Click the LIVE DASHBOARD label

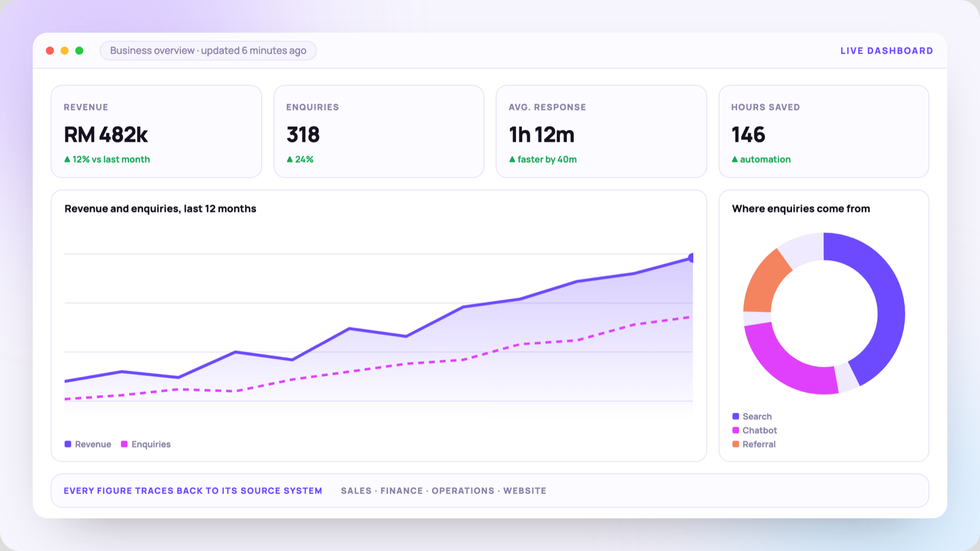886,51
